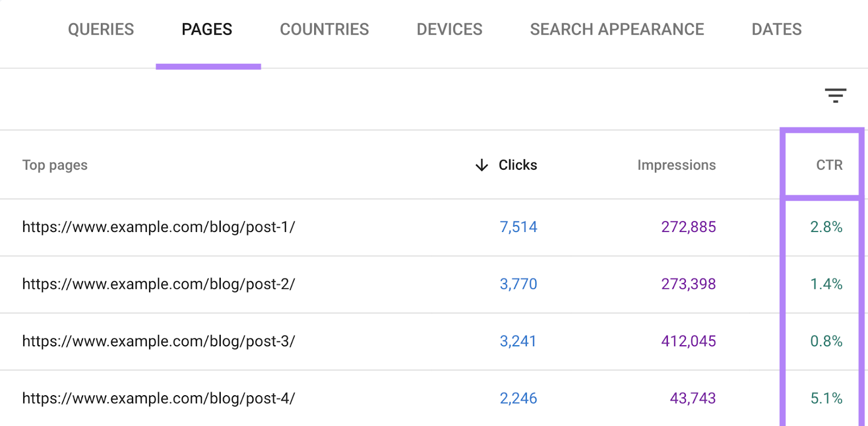Open the blog/post-2 page row

(x=158, y=284)
